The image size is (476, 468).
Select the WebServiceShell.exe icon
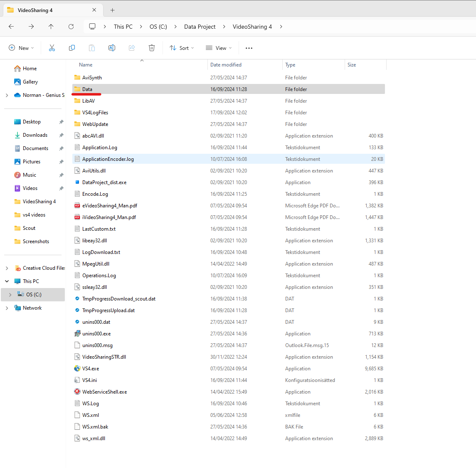[x=77, y=392]
